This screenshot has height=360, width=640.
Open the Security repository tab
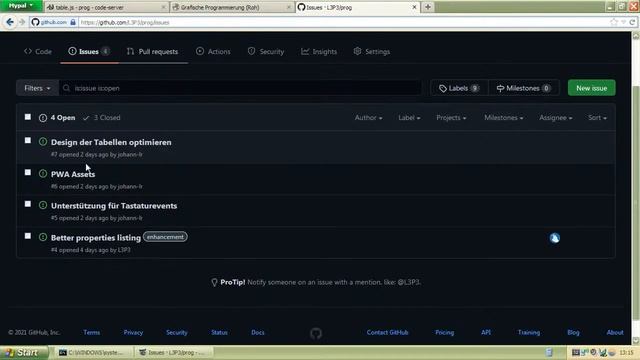[266, 51]
